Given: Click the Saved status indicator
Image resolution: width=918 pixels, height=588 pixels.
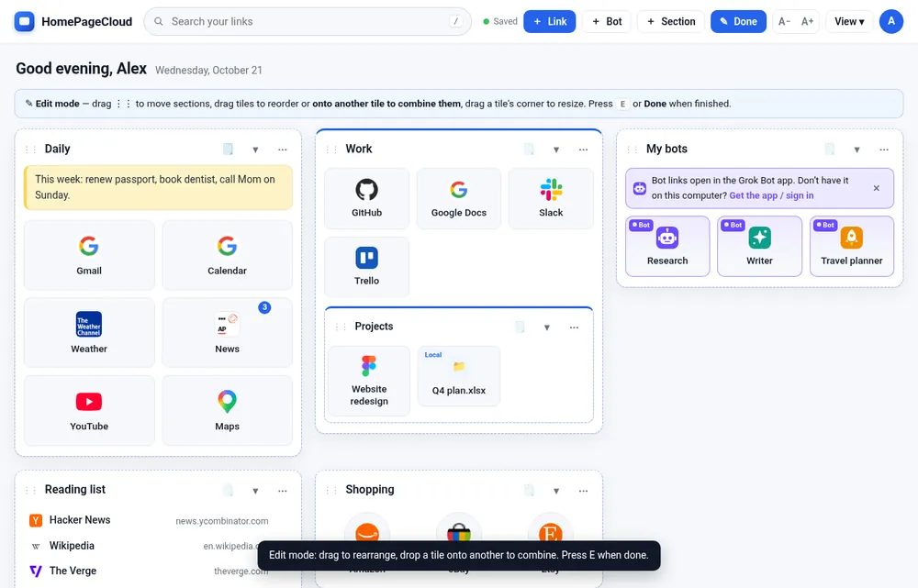Looking at the screenshot, I should (x=500, y=22).
